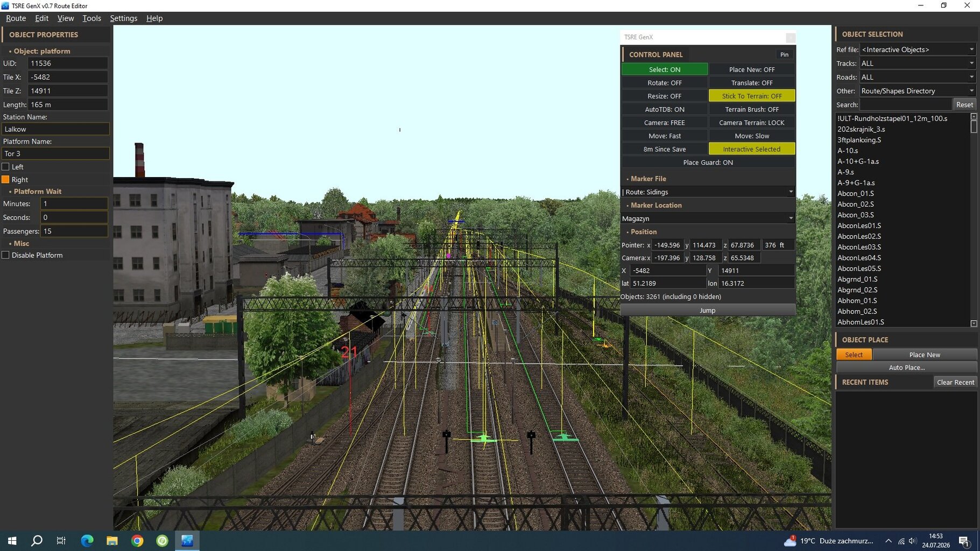Open File Explorer from the taskbar
Screen dimensions: 980x551
tap(112, 541)
